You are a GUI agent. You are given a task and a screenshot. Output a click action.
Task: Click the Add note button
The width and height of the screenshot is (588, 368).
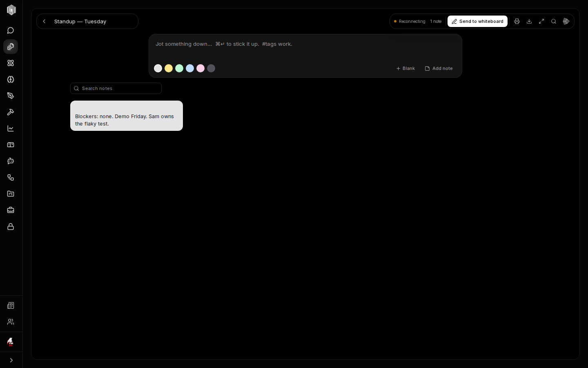439,68
